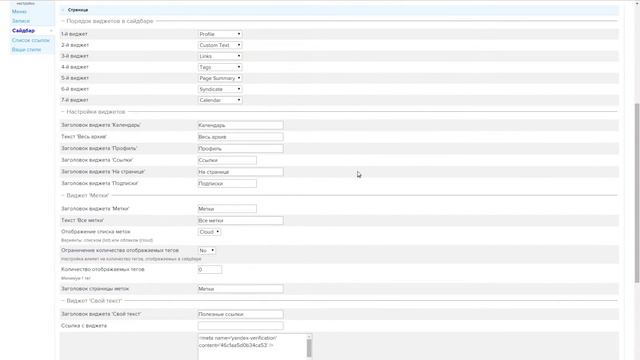Open the Ваши стили navigation link
640x360 pixels.
click(x=27, y=49)
